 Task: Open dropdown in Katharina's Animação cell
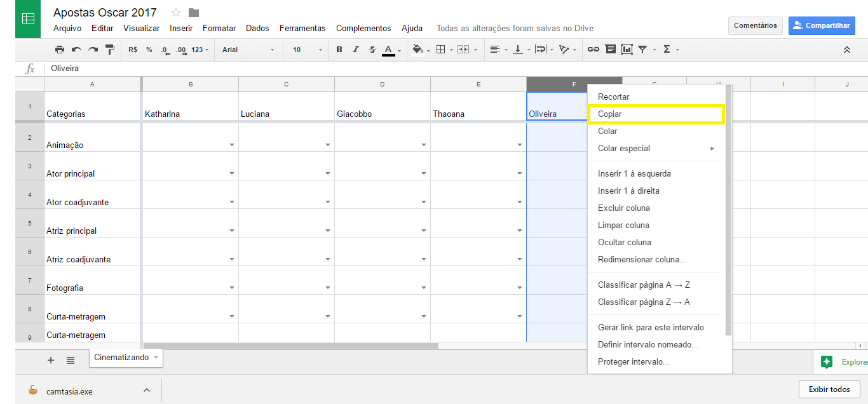232,145
